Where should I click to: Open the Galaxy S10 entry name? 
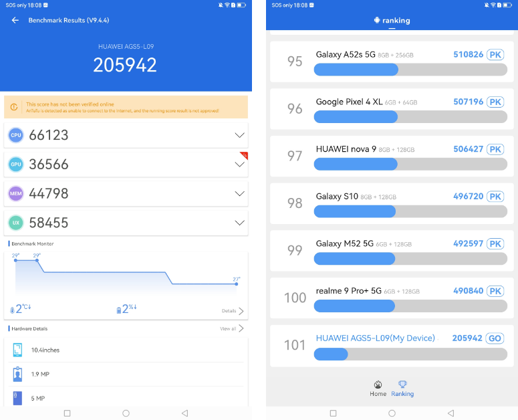point(337,196)
